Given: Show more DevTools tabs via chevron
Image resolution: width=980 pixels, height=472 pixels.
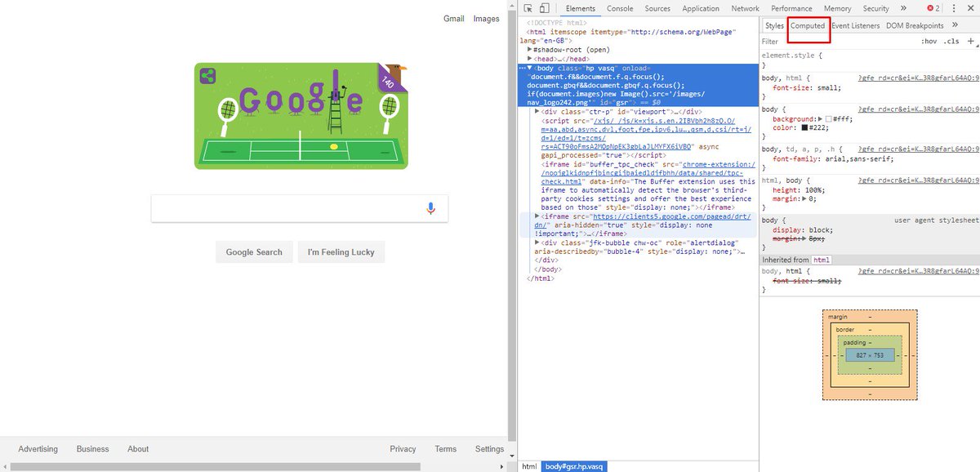Looking at the screenshot, I should pos(903,8).
